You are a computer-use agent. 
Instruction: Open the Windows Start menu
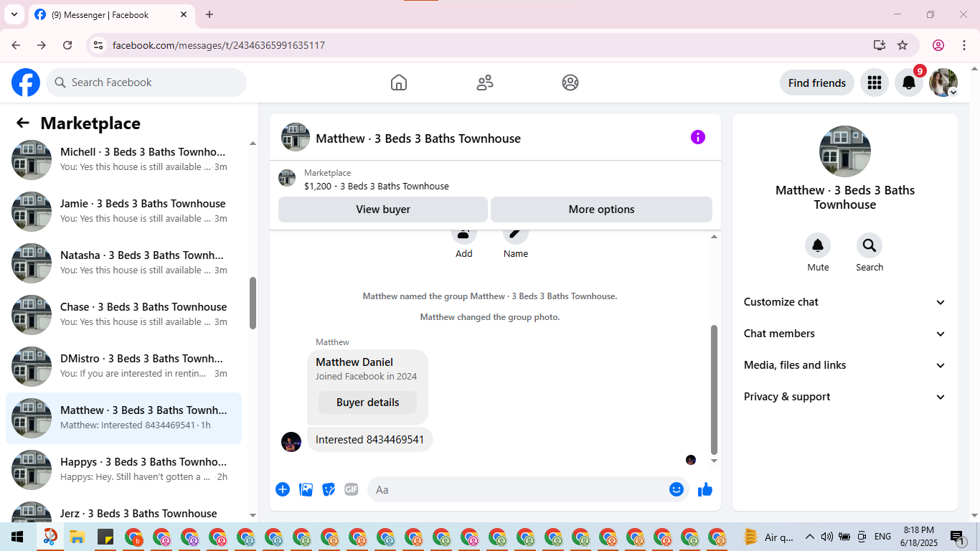[x=17, y=537]
